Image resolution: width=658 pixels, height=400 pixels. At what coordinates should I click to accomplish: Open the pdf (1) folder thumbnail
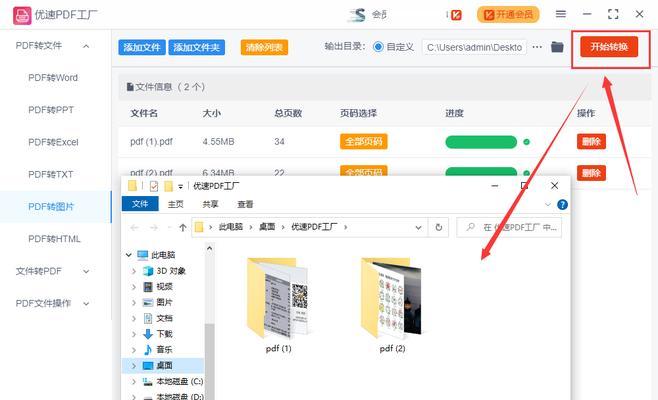278,298
